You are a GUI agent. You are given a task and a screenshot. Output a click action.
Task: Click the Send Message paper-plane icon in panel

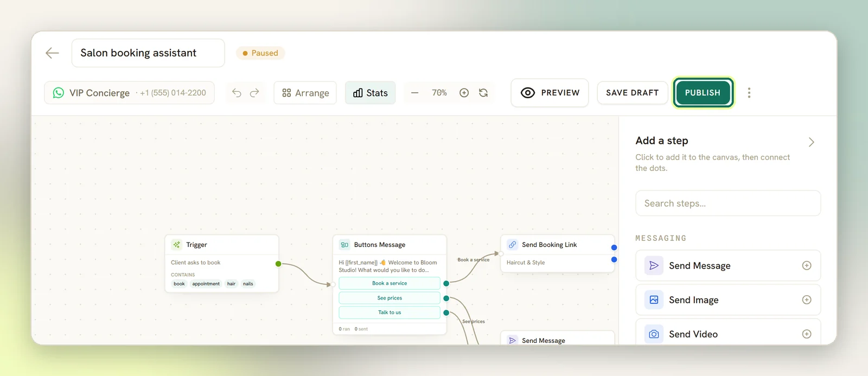point(654,265)
